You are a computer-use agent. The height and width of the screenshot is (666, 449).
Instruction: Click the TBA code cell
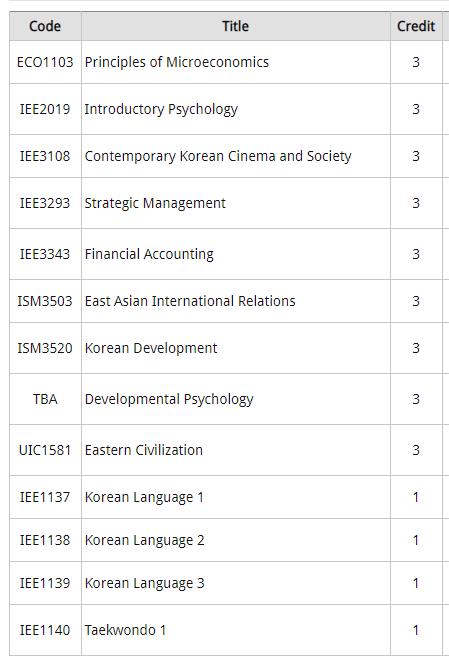point(45,399)
